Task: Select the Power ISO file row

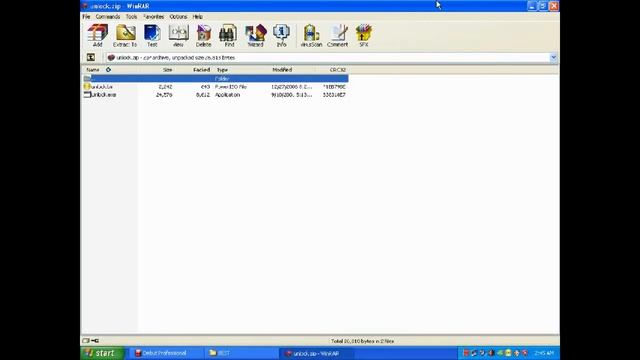Action: (x=216, y=87)
